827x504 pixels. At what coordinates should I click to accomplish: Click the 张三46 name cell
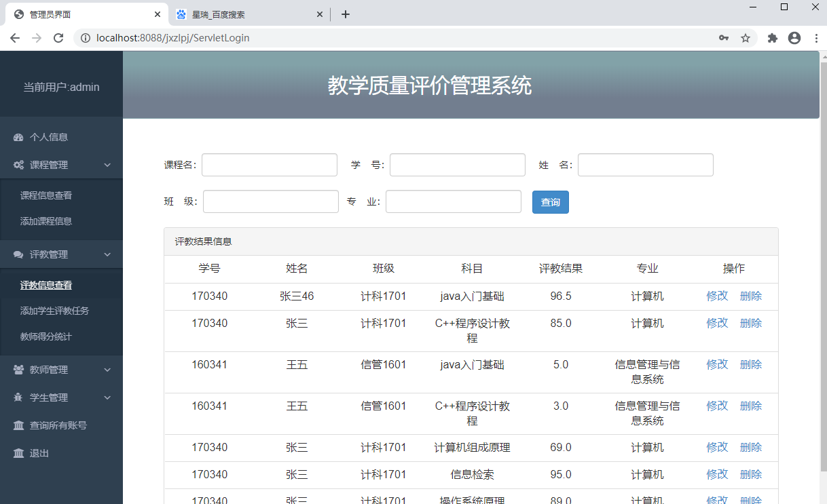pos(297,296)
